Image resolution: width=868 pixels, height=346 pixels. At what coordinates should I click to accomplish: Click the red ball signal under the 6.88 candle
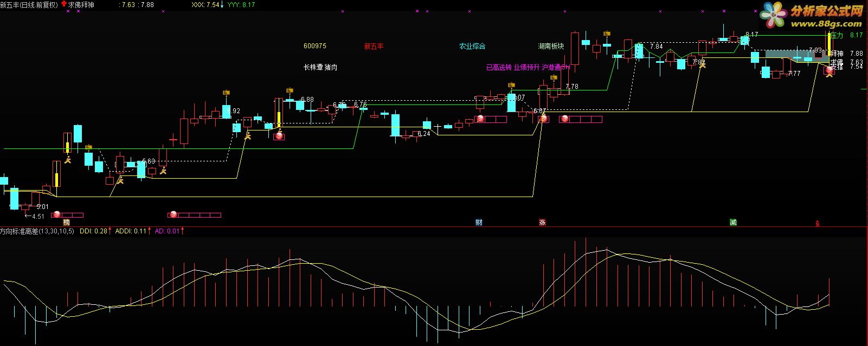279,136
